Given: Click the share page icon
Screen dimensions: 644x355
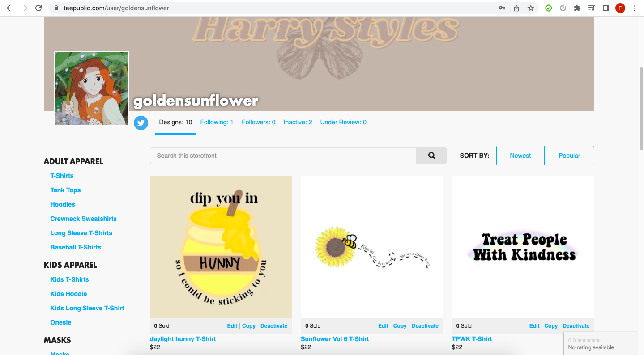Looking at the screenshot, I should click(x=516, y=8).
